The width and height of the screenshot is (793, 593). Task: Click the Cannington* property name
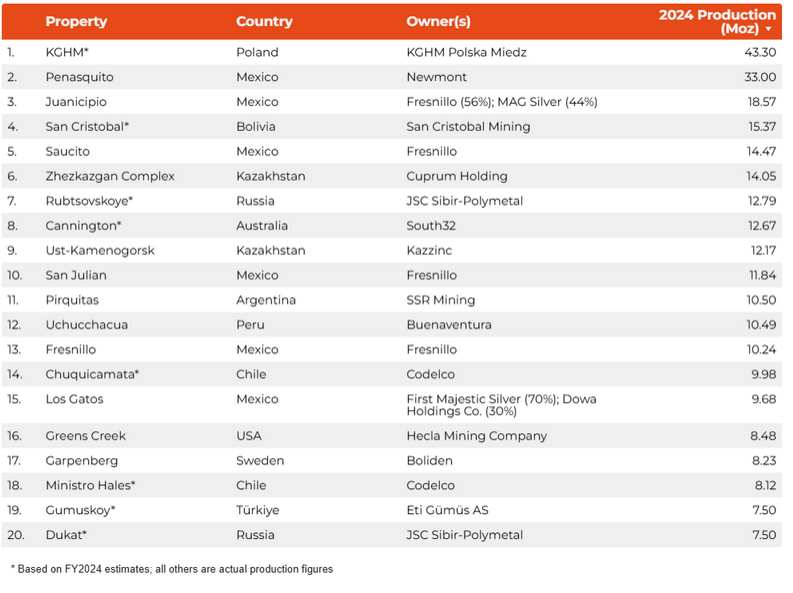click(83, 226)
